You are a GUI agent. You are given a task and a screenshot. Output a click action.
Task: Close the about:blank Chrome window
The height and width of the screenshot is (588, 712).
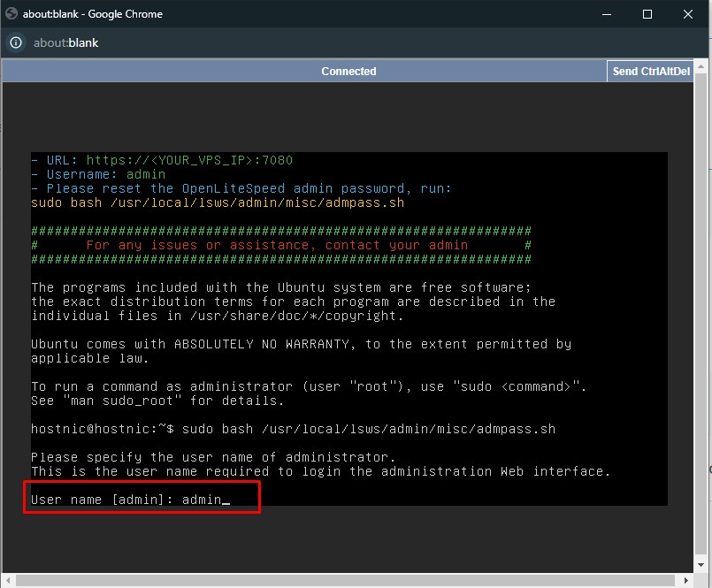tap(688, 14)
